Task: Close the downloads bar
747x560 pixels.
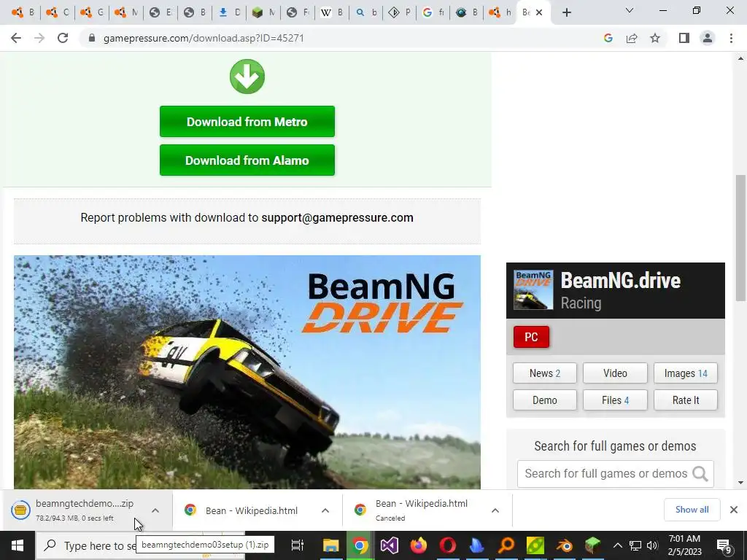Action: click(734, 510)
